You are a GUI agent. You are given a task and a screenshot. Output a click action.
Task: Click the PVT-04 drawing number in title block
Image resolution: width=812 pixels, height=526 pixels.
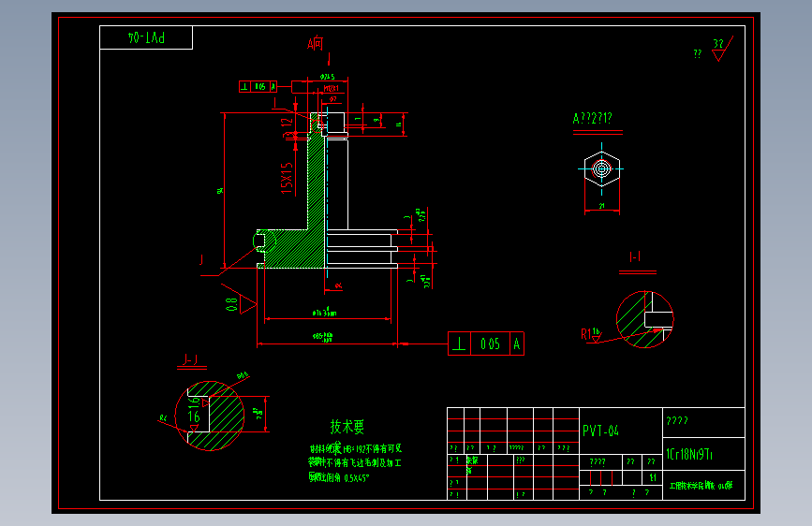click(x=600, y=431)
